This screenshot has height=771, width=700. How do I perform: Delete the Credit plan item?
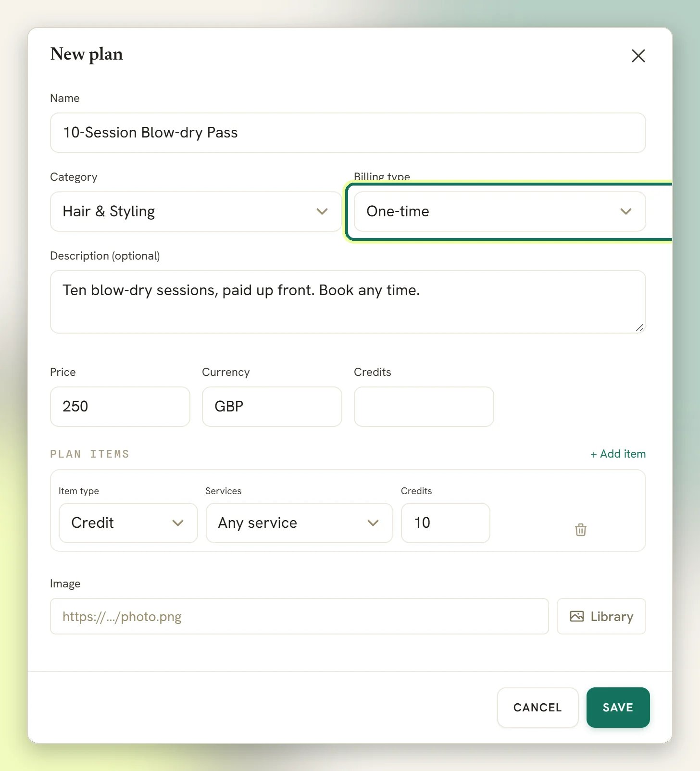tap(580, 529)
